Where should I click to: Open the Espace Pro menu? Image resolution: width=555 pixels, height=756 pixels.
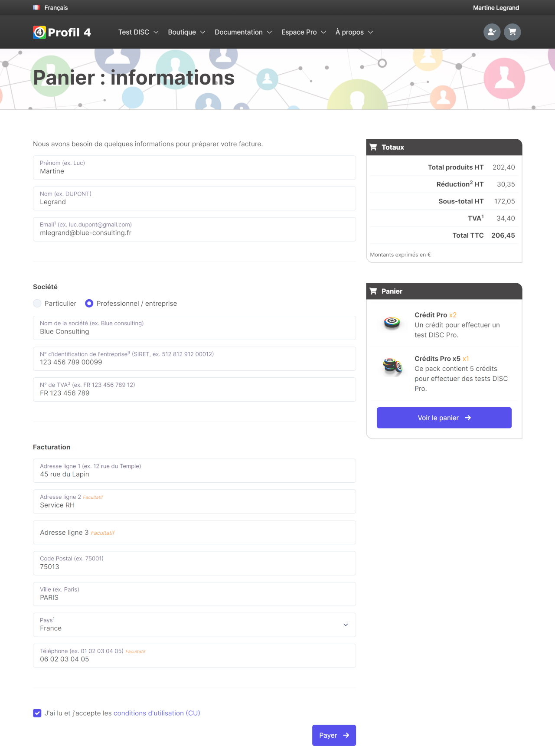pyautogui.click(x=304, y=32)
